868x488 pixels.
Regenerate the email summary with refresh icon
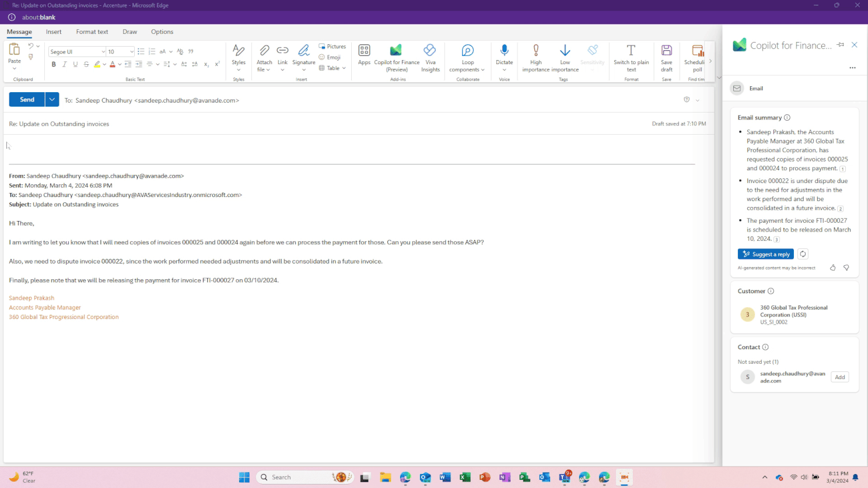[803, 254]
